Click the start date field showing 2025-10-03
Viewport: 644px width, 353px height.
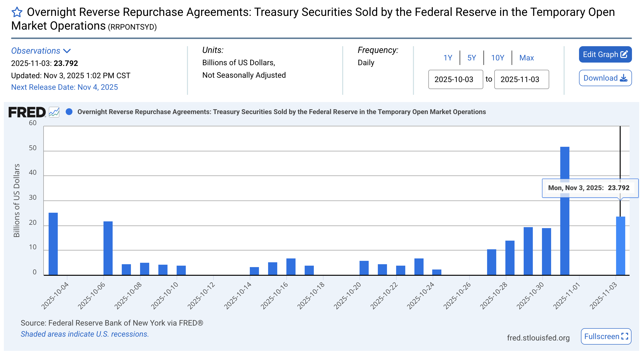point(456,79)
